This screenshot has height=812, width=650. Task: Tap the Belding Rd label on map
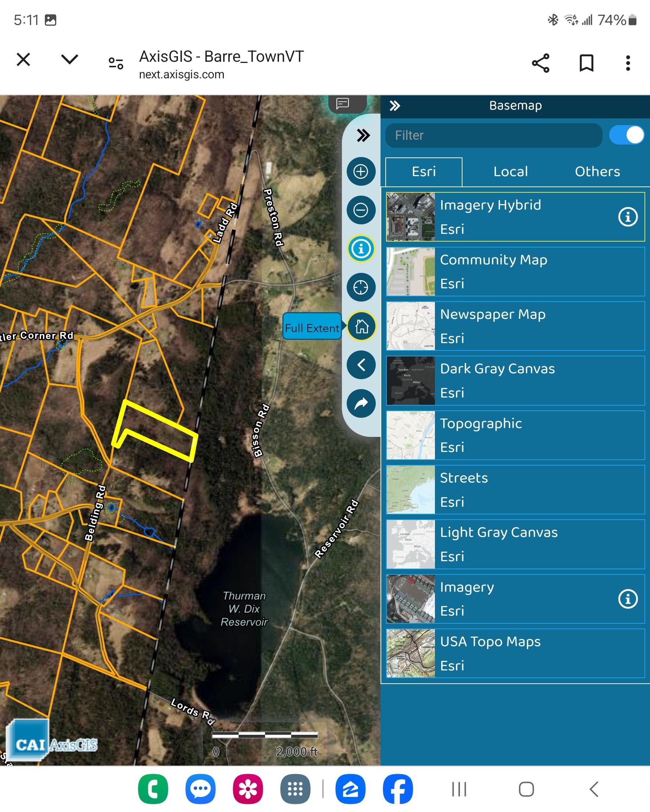(x=95, y=513)
